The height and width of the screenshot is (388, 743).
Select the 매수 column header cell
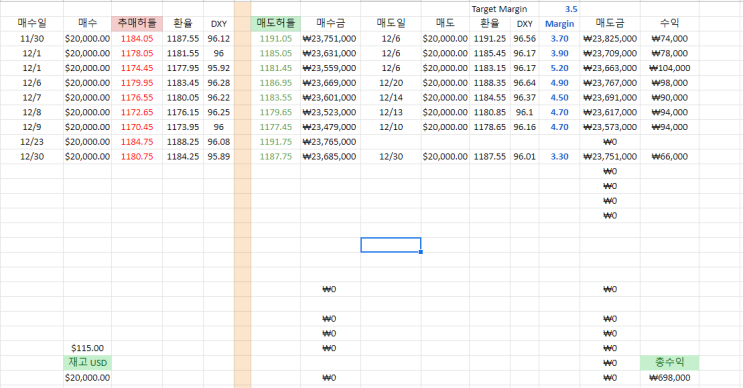pos(88,23)
